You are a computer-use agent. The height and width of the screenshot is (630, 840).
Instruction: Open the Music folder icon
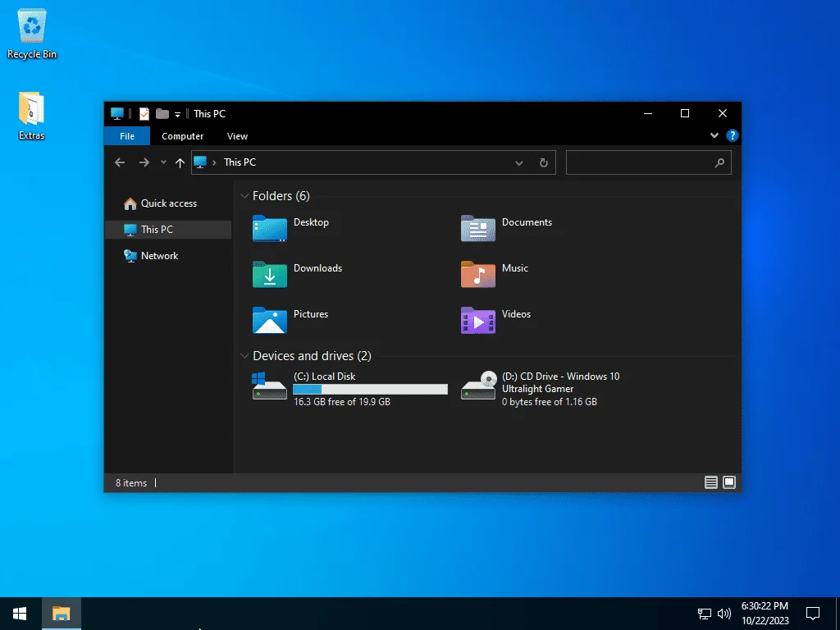pos(478,274)
